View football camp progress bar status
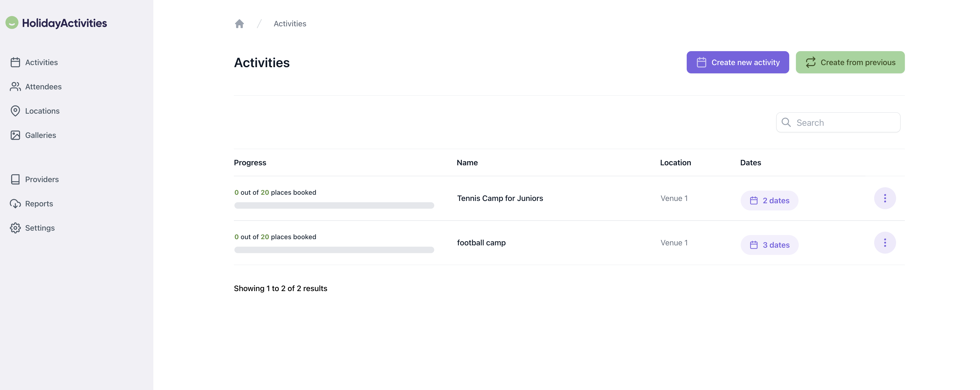Viewport: 980px width, 390px height. (x=334, y=249)
